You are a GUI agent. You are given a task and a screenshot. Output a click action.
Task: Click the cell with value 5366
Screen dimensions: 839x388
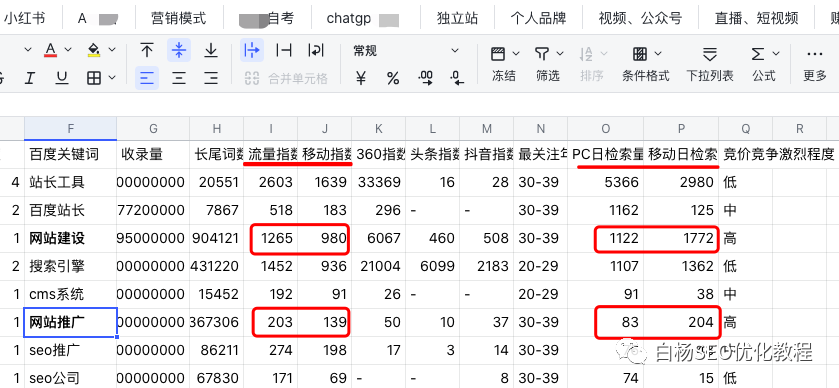point(605,182)
